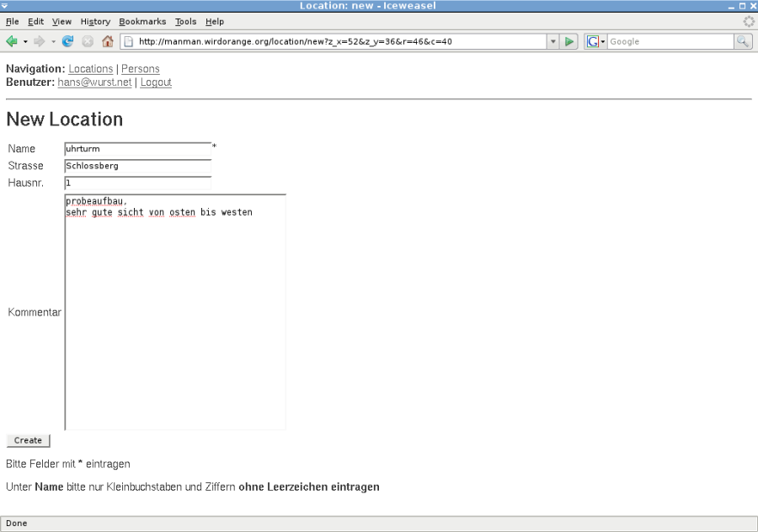Screen dimensions: 758x532
Task: Open the Persons link
Action: (141, 69)
